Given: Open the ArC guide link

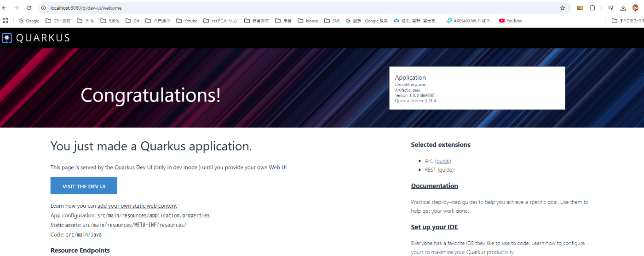Looking at the screenshot, I should (443, 161).
